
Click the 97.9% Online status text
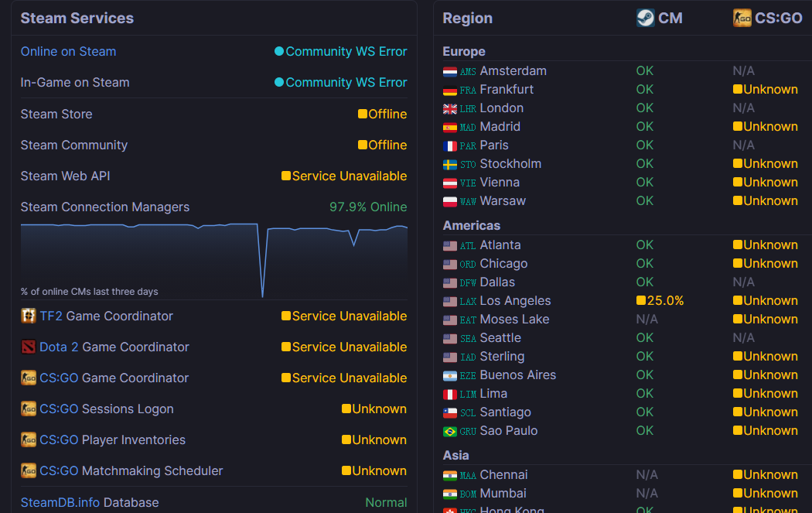367,207
